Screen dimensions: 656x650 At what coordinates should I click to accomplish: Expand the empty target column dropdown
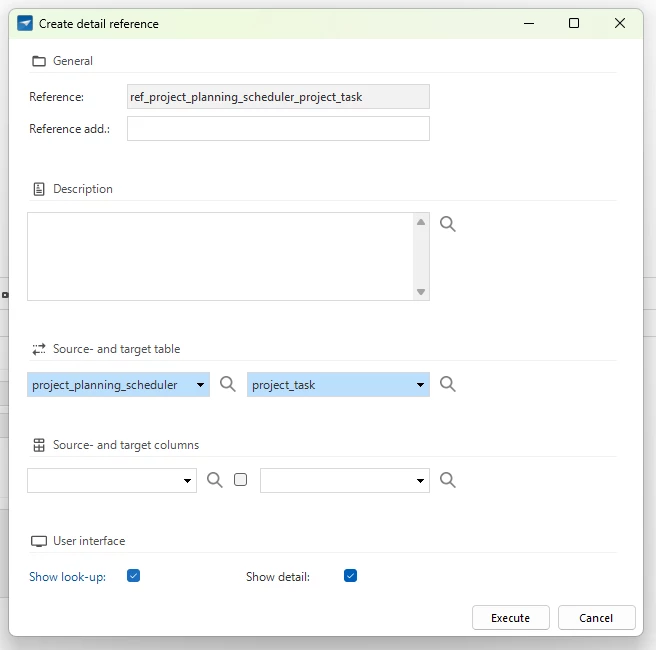point(345,481)
